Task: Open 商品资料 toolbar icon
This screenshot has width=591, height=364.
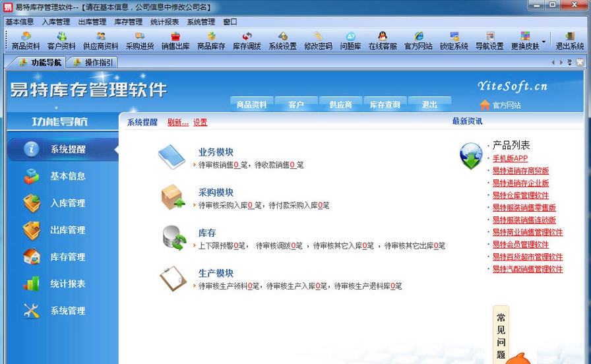Action: pyautogui.click(x=26, y=41)
